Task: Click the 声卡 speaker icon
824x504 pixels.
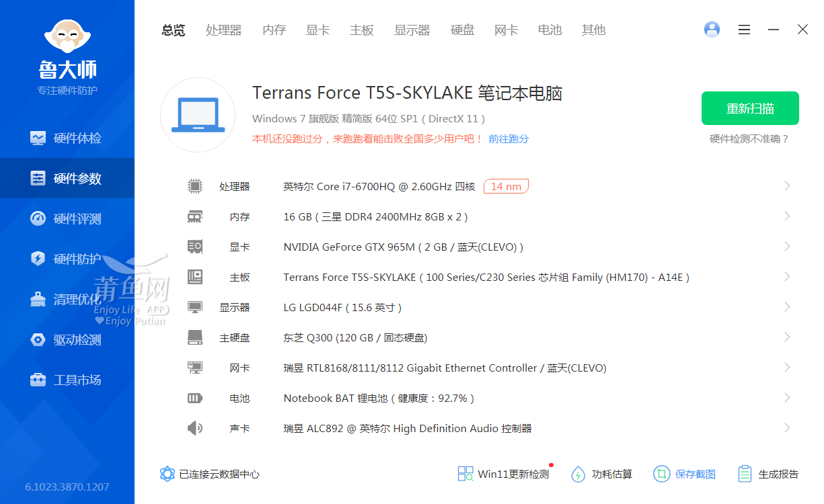Action: click(x=194, y=428)
